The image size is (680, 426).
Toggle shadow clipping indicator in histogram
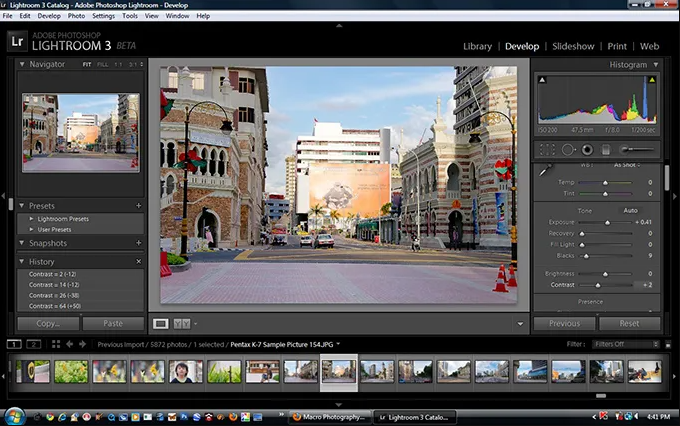tap(542, 79)
